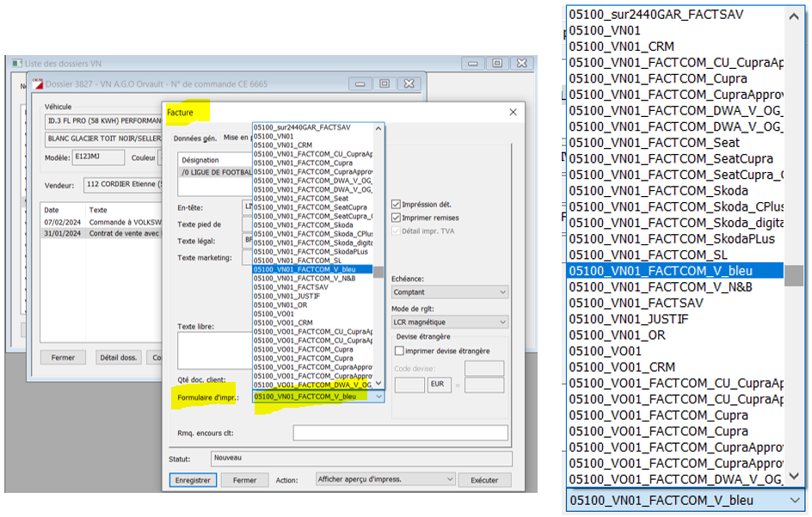Choose 05100_VO01_CRM in the Facture dropdown list
The width and height of the screenshot is (812, 517).
coord(313,323)
